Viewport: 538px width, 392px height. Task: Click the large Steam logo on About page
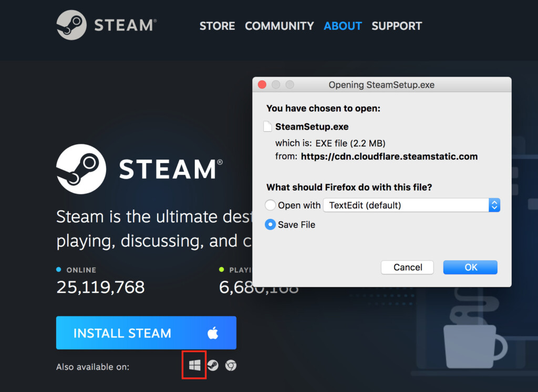tap(140, 169)
